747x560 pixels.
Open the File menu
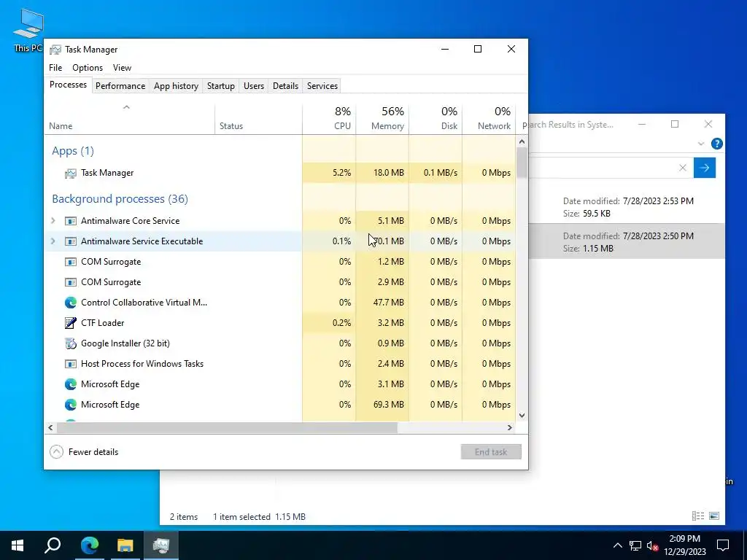pos(55,68)
